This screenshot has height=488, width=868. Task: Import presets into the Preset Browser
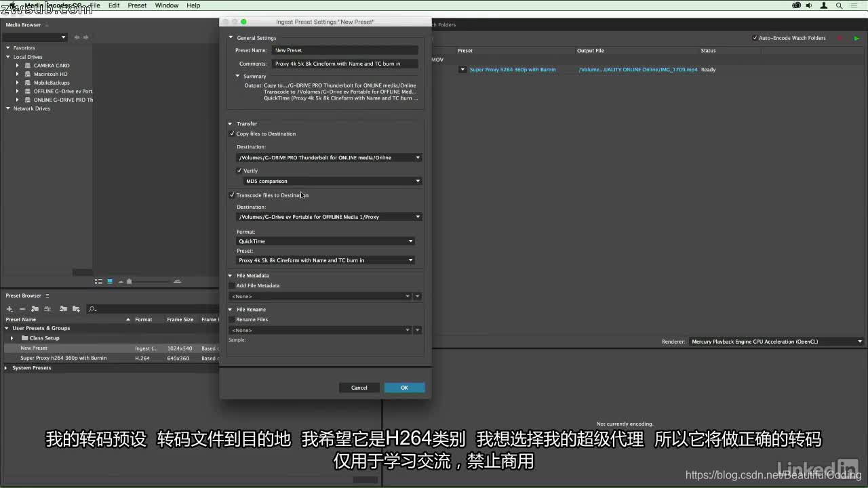pyautogui.click(x=63, y=309)
